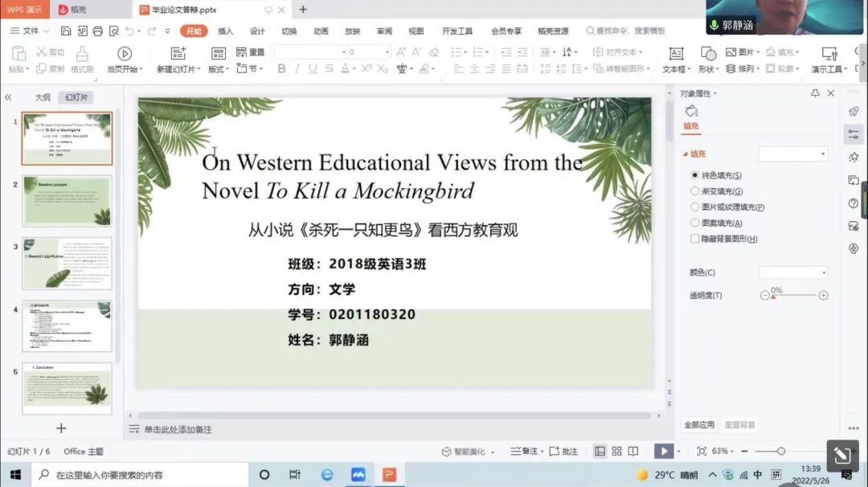Click the 全部应用 button
The height and width of the screenshot is (487, 868).
click(x=698, y=424)
